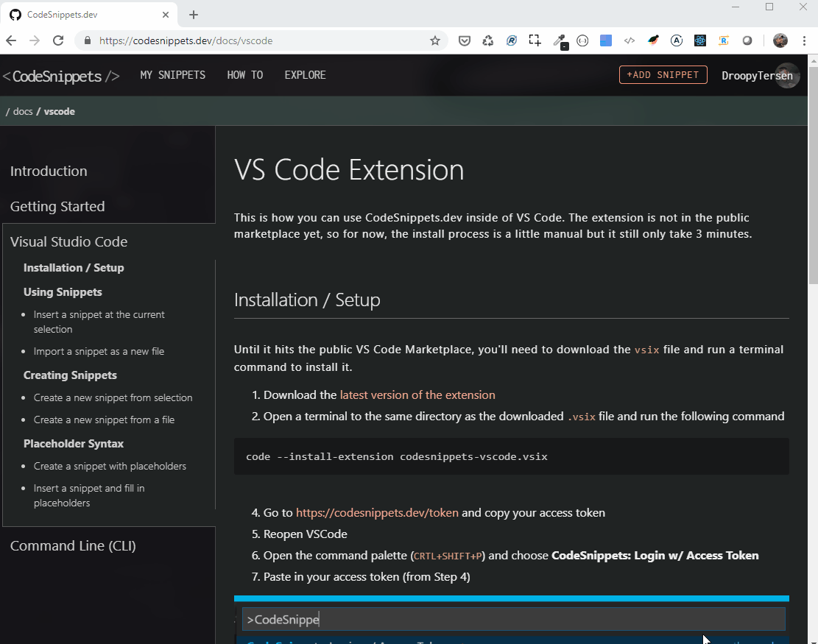Image resolution: width=818 pixels, height=644 pixels.
Task: Open the Chrome profile avatar
Action: pyautogui.click(x=780, y=40)
